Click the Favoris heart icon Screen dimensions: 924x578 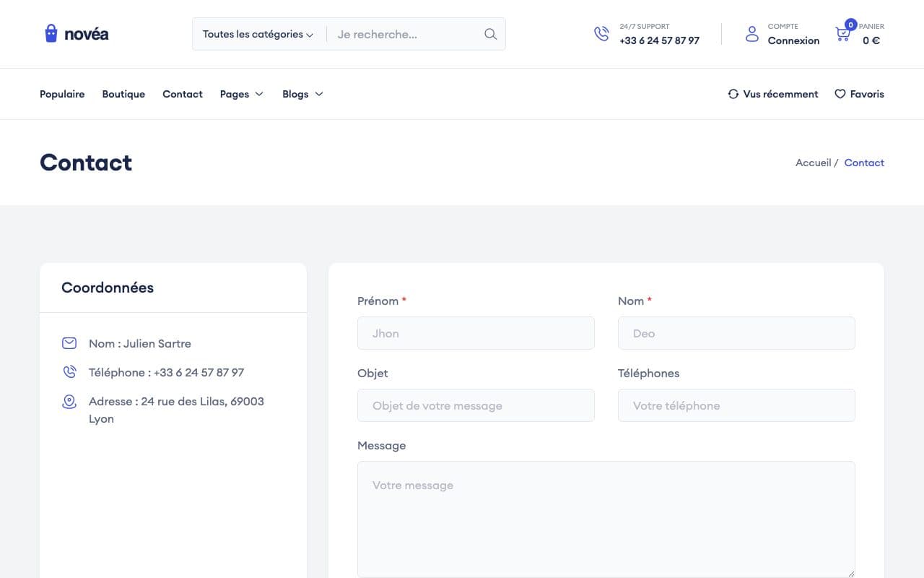point(840,94)
